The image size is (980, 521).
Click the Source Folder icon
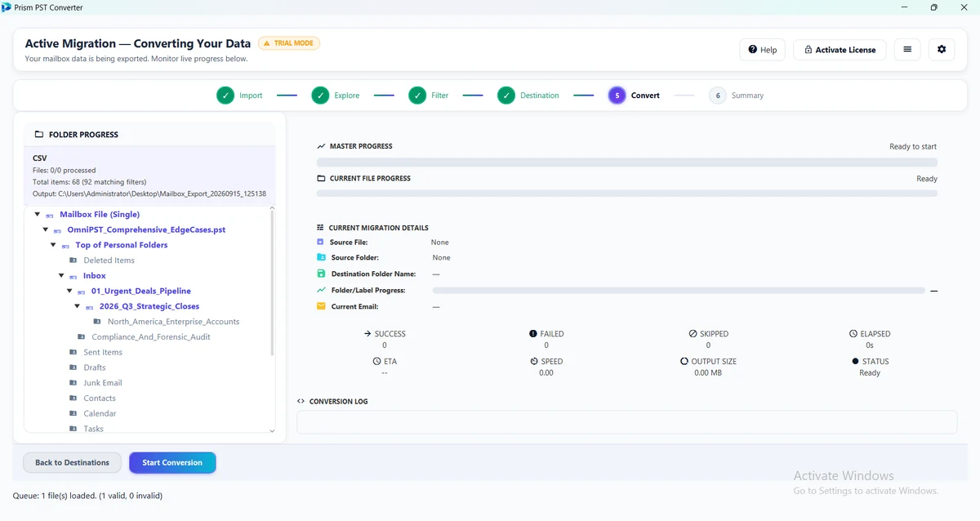point(321,257)
